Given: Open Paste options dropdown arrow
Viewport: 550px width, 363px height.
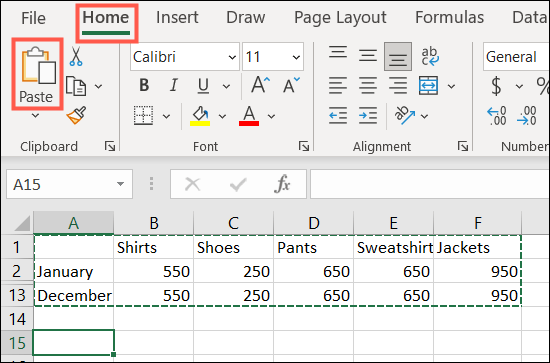Looking at the screenshot, I should click(35, 115).
